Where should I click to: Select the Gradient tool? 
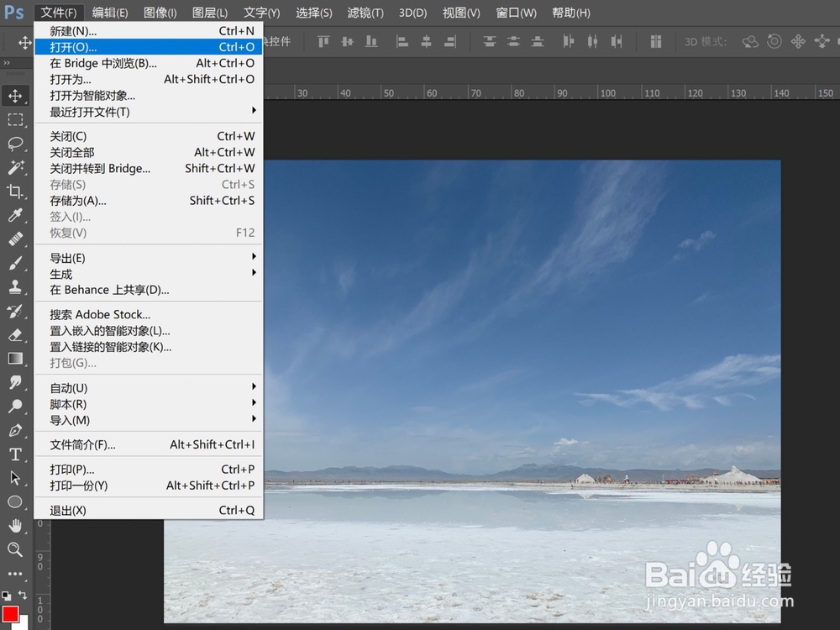click(x=15, y=359)
